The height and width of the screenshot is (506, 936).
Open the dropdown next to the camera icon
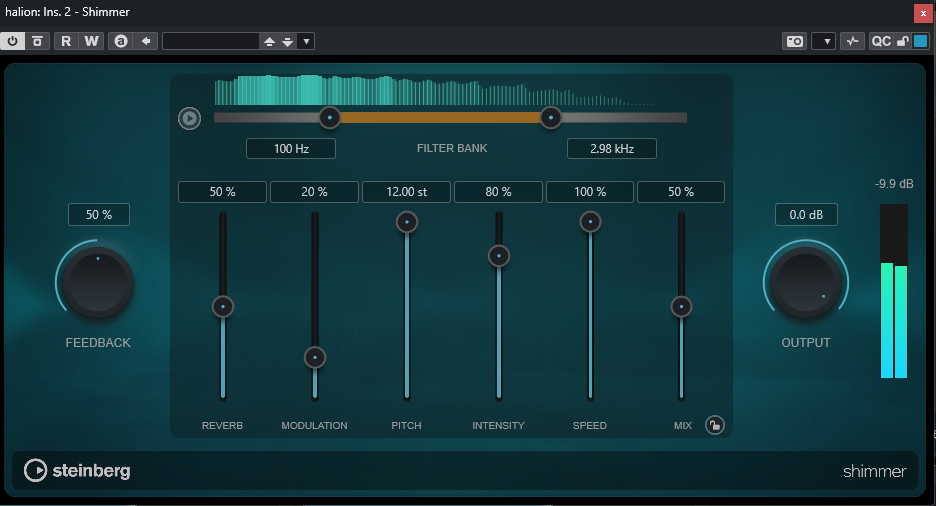pyautogui.click(x=826, y=41)
